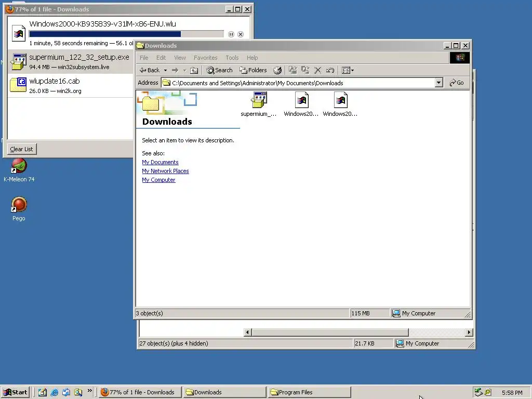The height and width of the screenshot is (399, 532).
Task: Follow the My Computer link
Action: point(158,180)
